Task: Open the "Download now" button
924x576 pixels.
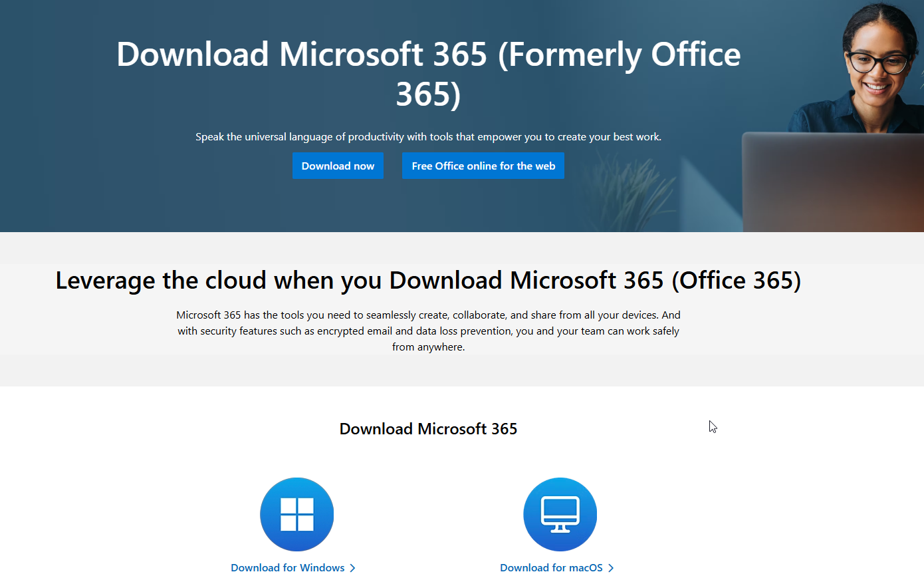Action: click(338, 166)
